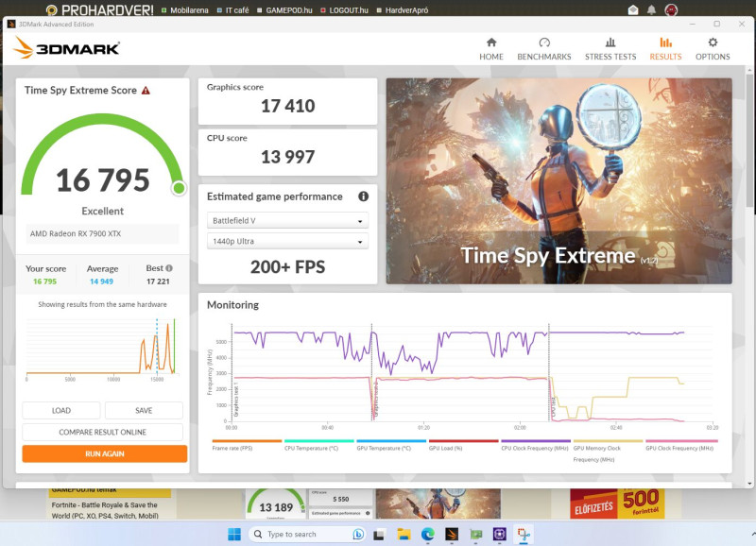Open File Explorer from the taskbar

click(404, 534)
